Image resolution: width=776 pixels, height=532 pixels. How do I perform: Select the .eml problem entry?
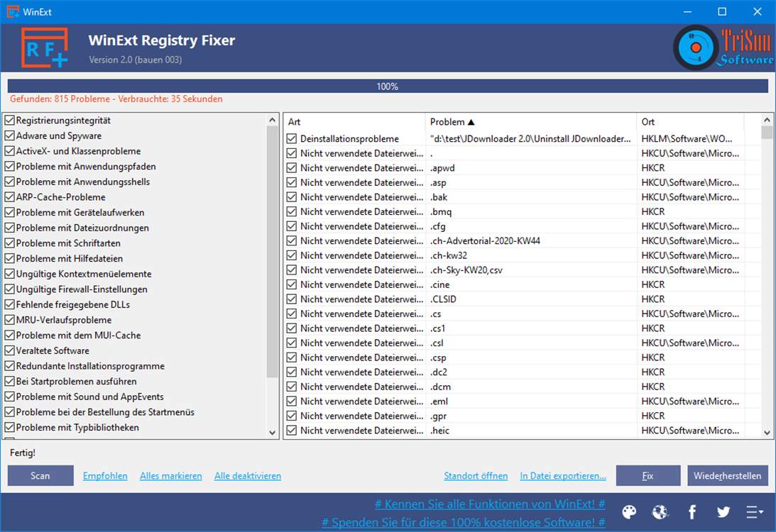pyautogui.click(x=439, y=401)
